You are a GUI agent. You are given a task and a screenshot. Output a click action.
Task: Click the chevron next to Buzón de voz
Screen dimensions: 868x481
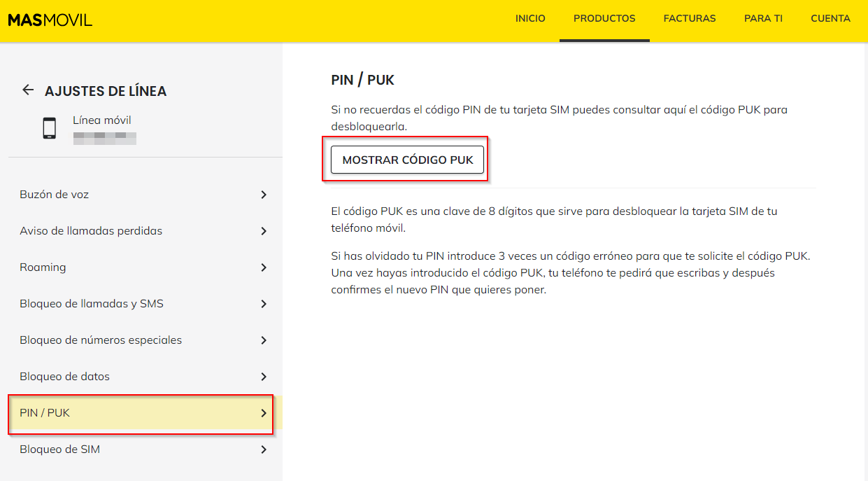(x=264, y=195)
